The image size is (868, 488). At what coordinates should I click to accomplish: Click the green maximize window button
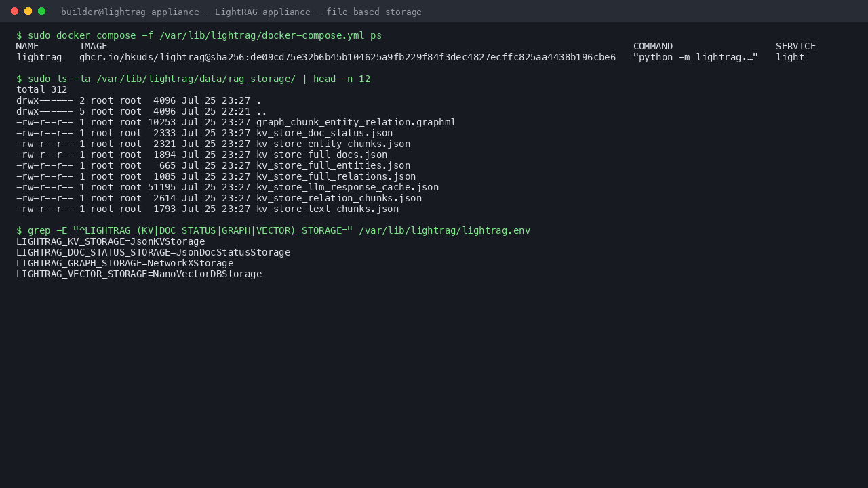tap(41, 11)
